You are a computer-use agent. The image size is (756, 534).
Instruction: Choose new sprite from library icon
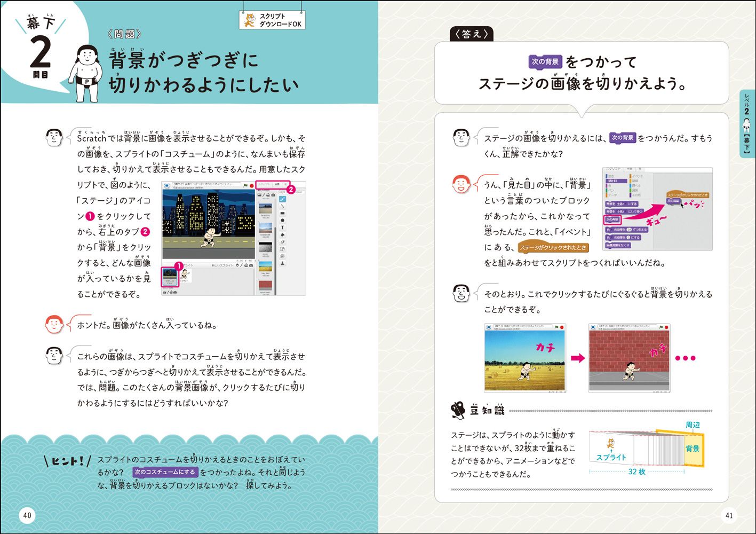[237, 265]
